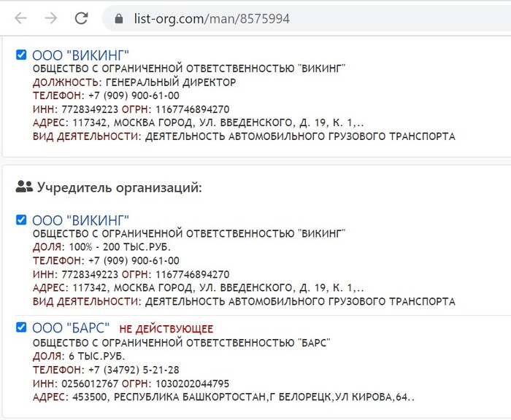Untick checkbox for ООО "ВИКИНГ" director entry
Image resolution: width=511 pixels, height=420 pixels.
tap(21, 55)
